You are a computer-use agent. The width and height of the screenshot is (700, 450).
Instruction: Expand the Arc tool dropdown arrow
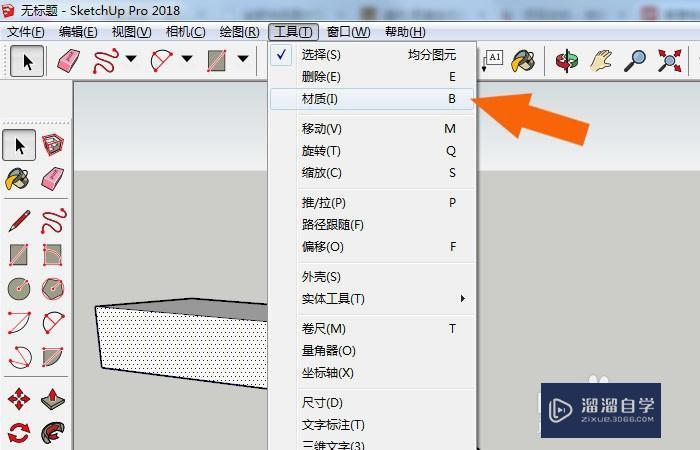click(187, 58)
